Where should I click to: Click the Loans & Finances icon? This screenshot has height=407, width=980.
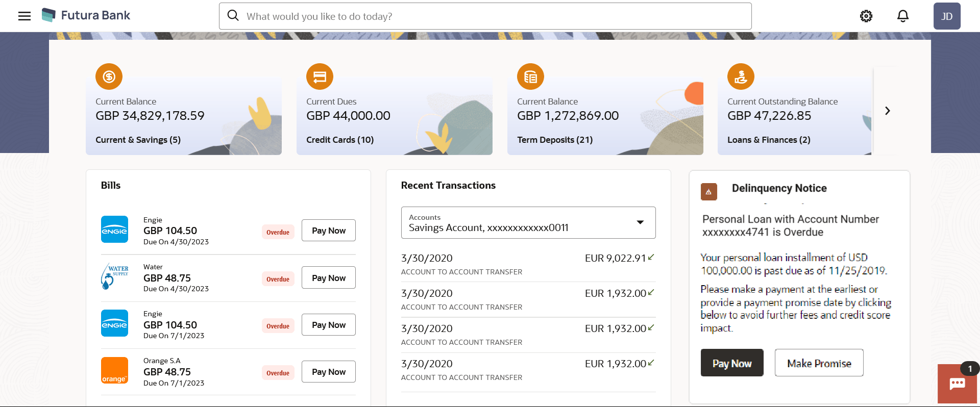coord(741,77)
